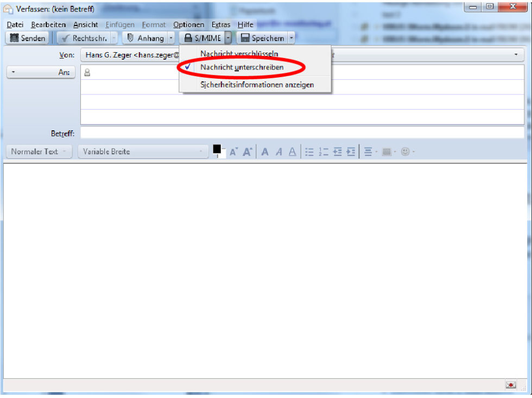Enable Nachricht verschlüsseln option
The width and height of the screenshot is (532, 398).
(x=239, y=53)
